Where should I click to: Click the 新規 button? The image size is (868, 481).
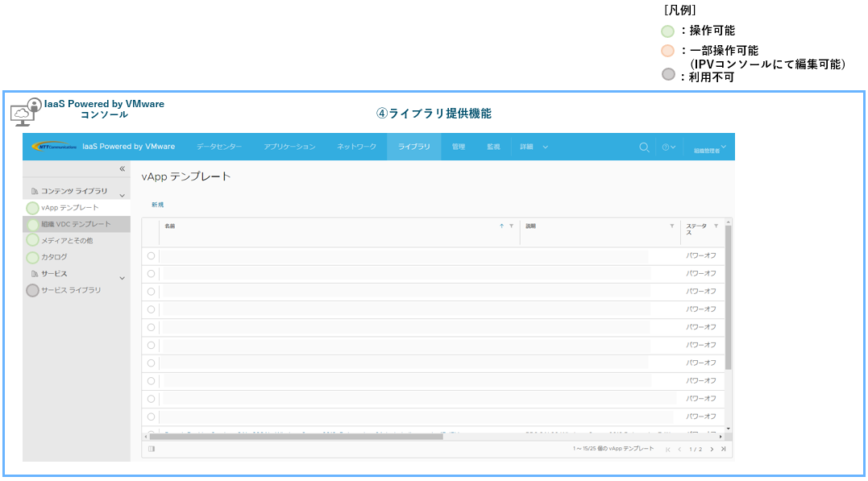coord(158,205)
